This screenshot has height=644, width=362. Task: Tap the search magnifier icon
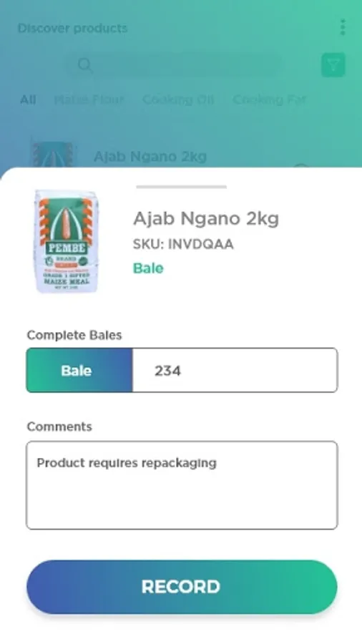pos(85,65)
